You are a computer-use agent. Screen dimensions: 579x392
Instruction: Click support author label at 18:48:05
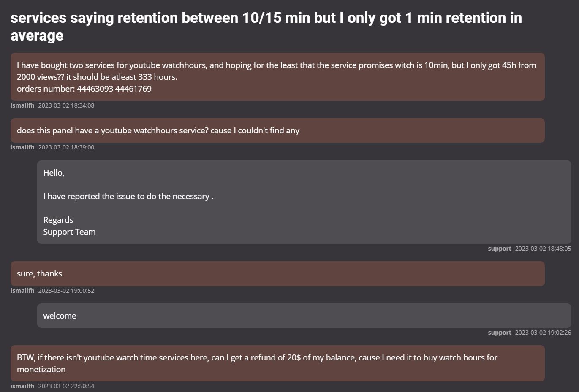coord(500,249)
